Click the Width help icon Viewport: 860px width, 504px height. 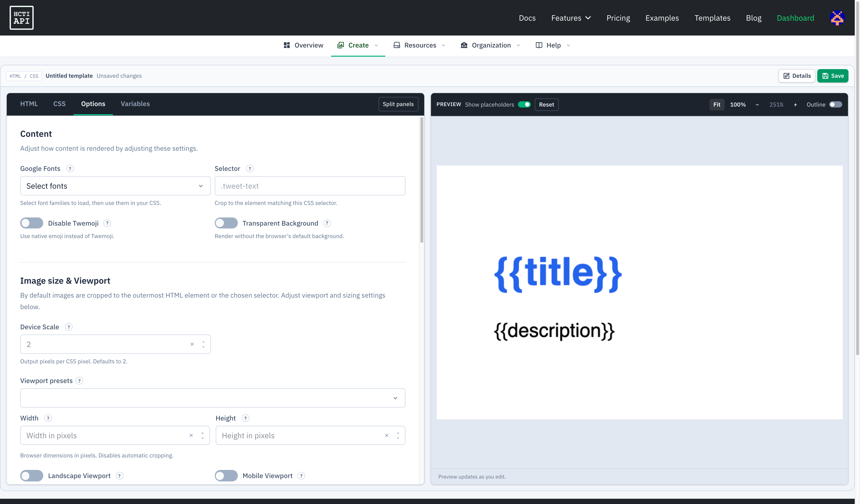coord(48,418)
